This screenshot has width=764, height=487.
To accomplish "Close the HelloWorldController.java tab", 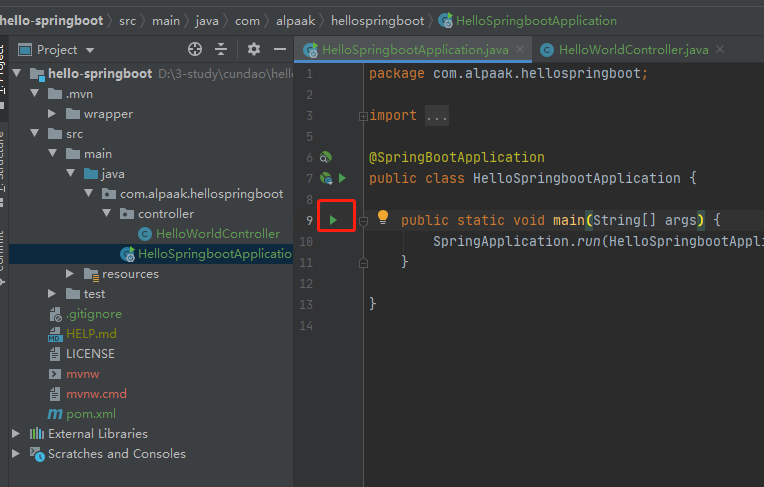I will pyautogui.click(x=720, y=49).
